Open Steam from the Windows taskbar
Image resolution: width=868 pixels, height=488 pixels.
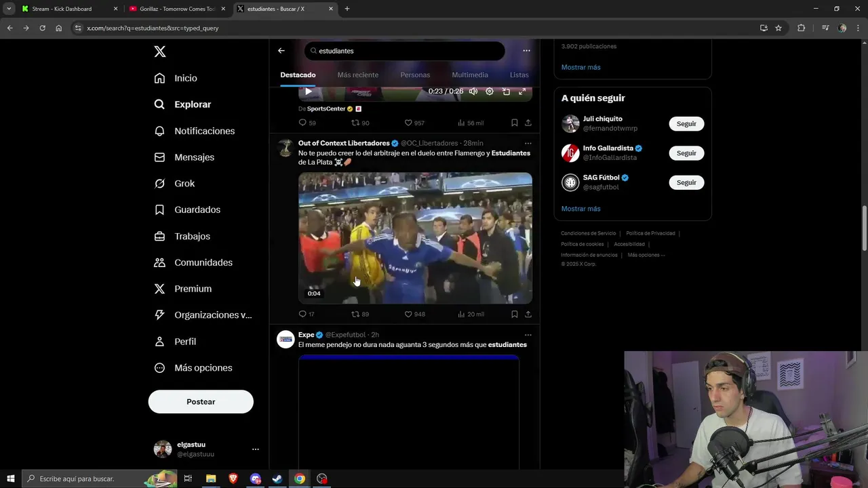277,479
